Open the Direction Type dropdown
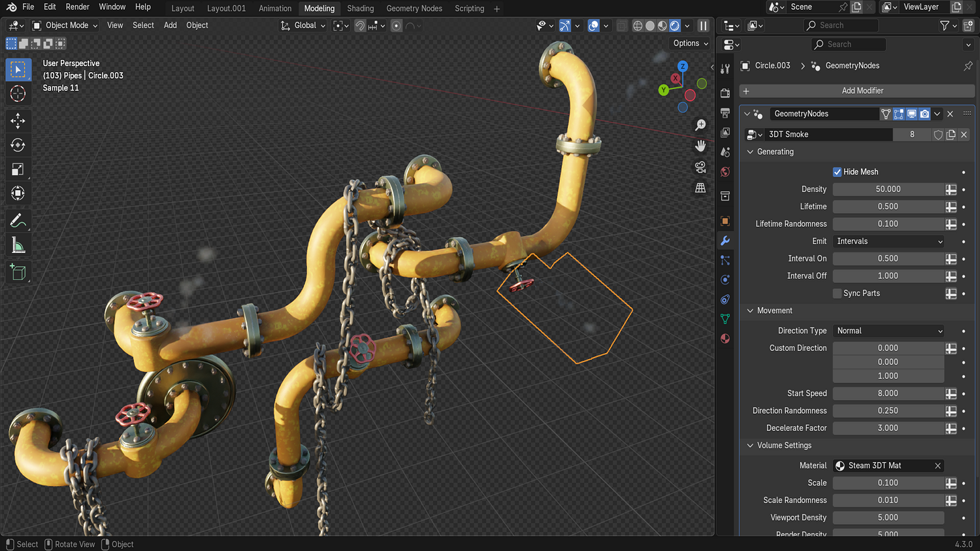Image resolution: width=980 pixels, height=551 pixels. point(889,331)
